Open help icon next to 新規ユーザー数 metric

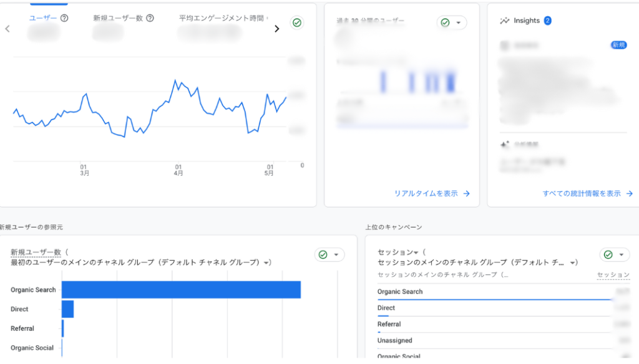pos(150,18)
